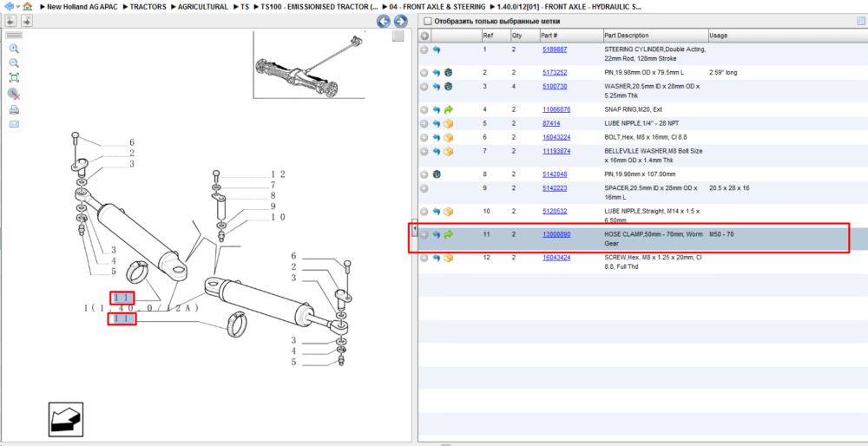This screenshot has height=446, width=868.
Task: Open the 04 - FRONT AXLE & STEERING breadcrumb
Action: 437,7
